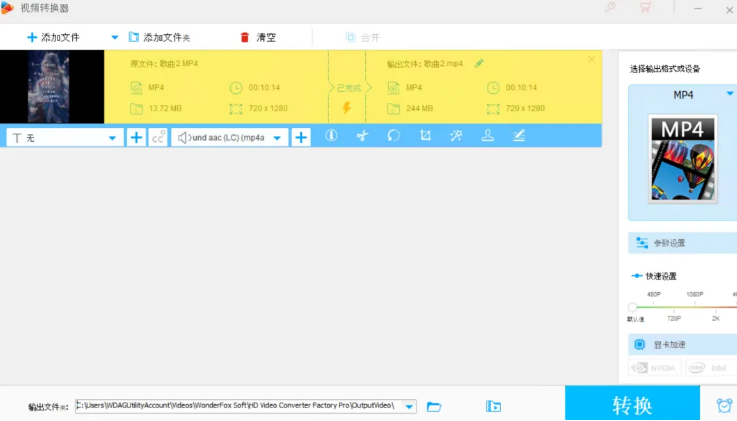This screenshot has width=737, height=421.
Task: Click the shopping cart icon in title bar
Action: tap(645, 8)
